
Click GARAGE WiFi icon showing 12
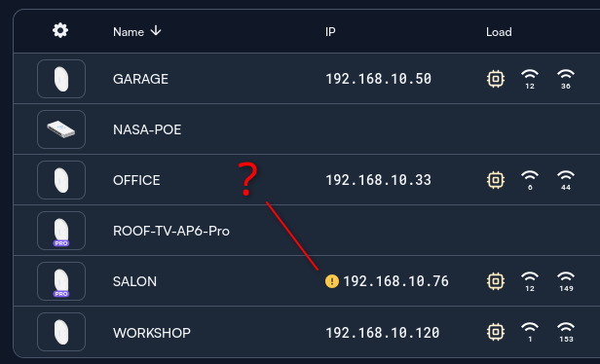[x=530, y=79]
